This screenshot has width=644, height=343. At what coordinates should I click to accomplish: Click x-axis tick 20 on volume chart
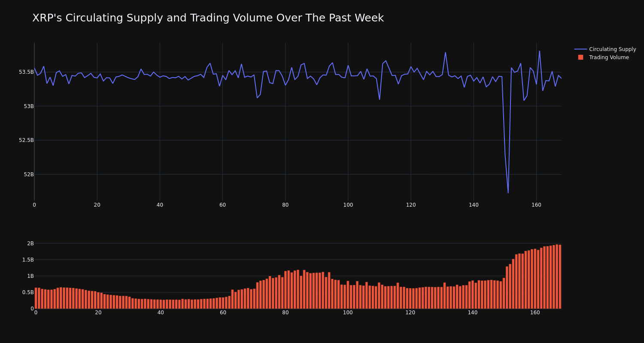98,313
